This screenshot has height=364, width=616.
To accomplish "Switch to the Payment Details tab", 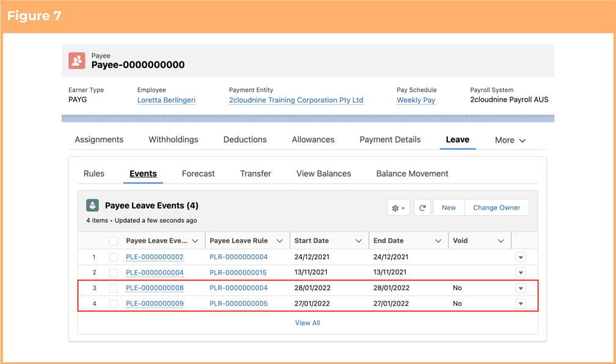I will 390,140.
